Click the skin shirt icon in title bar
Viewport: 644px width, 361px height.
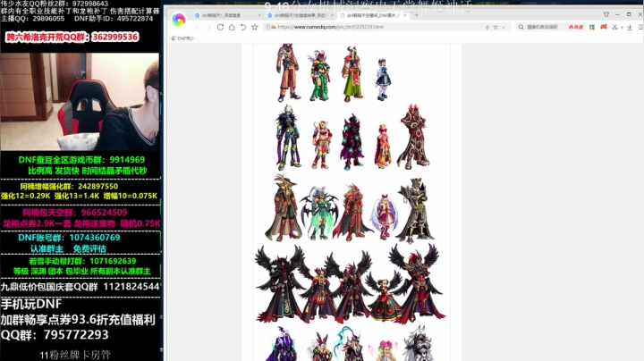[606, 14]
